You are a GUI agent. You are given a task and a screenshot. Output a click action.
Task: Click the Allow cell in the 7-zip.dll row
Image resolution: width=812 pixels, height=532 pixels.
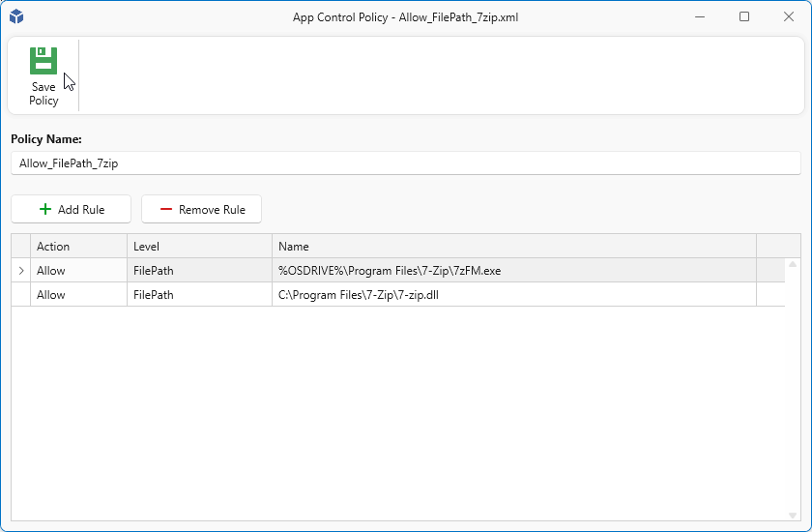[x=78, y=295]
